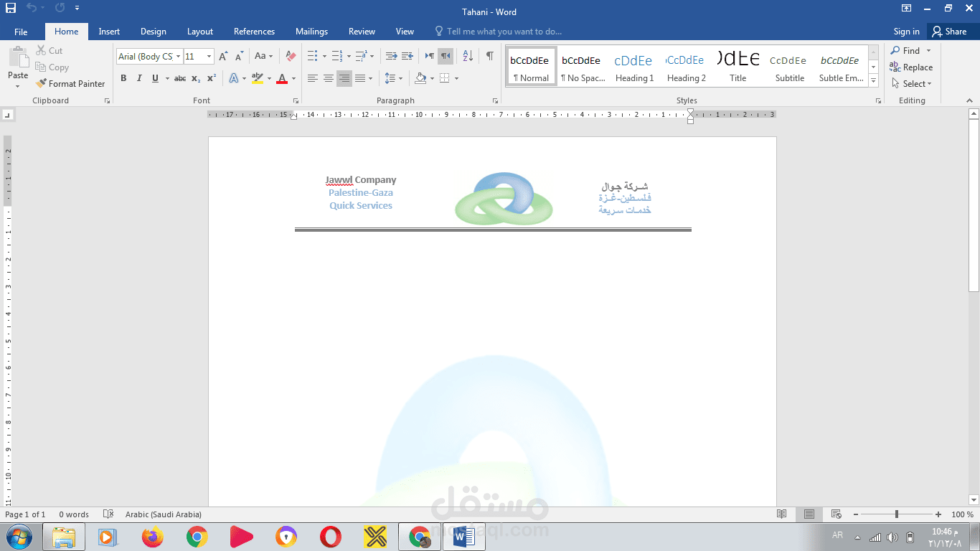Apply the Subtitle style
The height and width of the screenshot is (551, 980).
[789, 67]
